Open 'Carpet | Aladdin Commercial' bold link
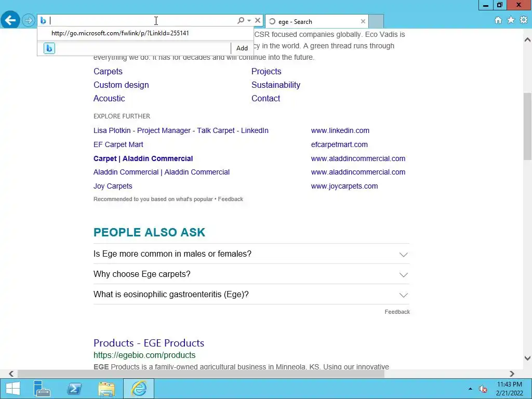This screenshot has width=532, height=399. pos(143,158)
